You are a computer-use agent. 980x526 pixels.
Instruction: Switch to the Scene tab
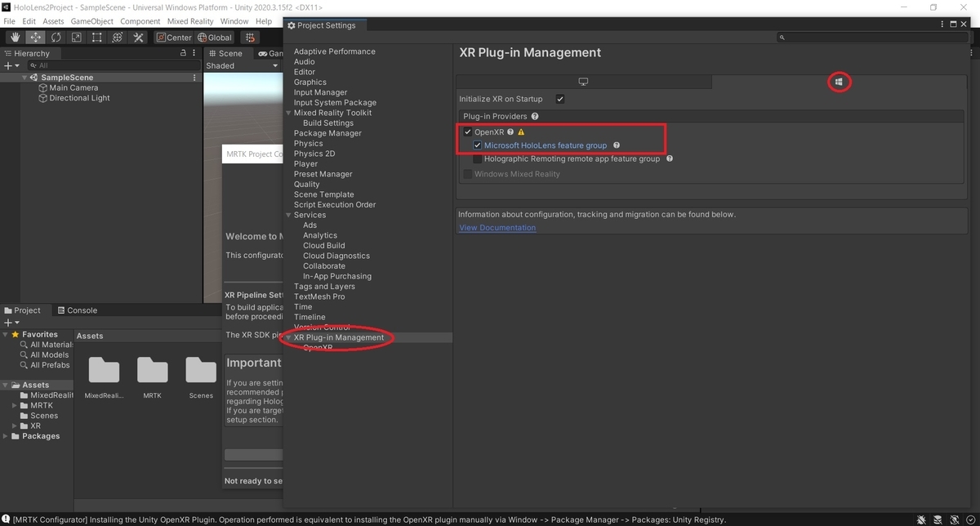225,53
